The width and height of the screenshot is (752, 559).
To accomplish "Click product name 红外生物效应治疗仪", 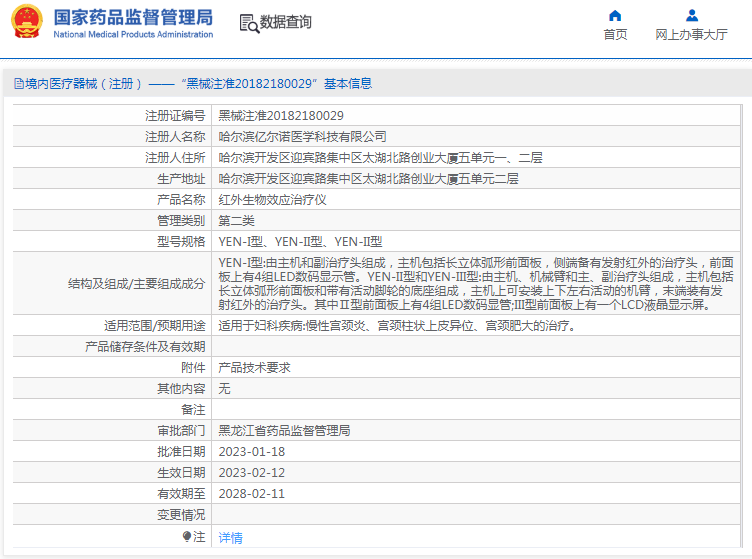I will pos(273,199).
